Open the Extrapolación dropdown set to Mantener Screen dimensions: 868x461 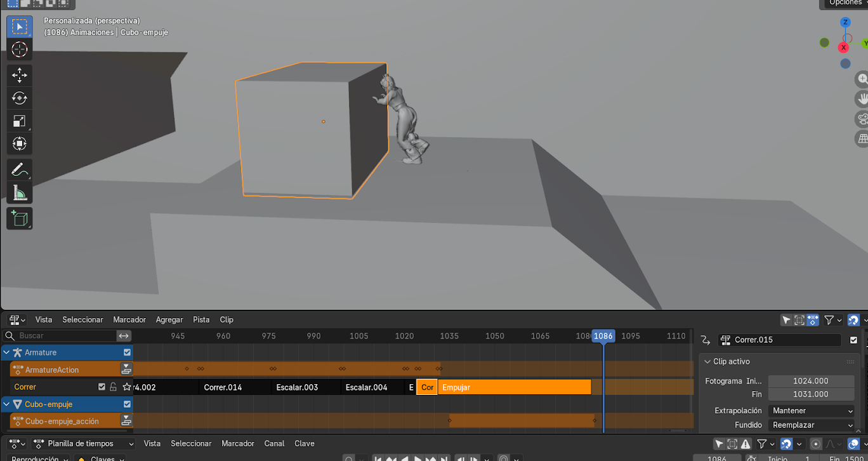[812, 411]
